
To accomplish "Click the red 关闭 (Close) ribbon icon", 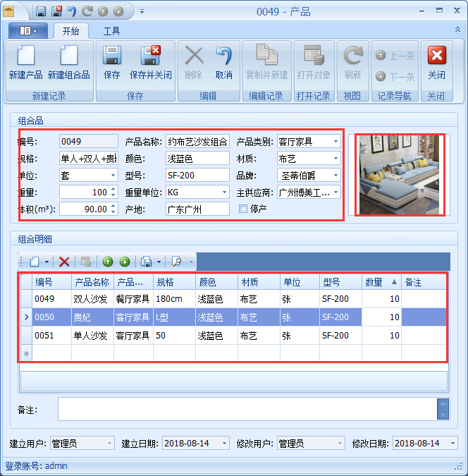I will [x=436, y=62].
